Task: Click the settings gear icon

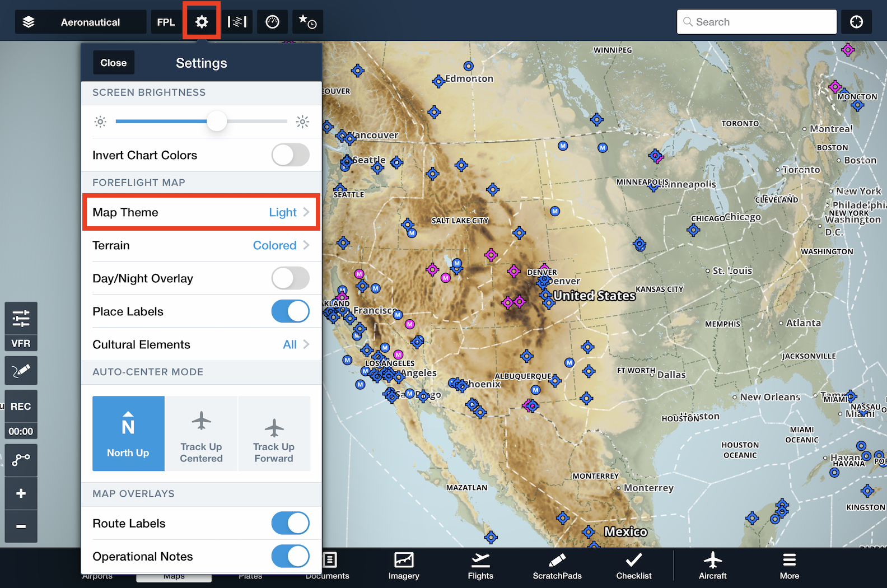Action: coord(202,22)
